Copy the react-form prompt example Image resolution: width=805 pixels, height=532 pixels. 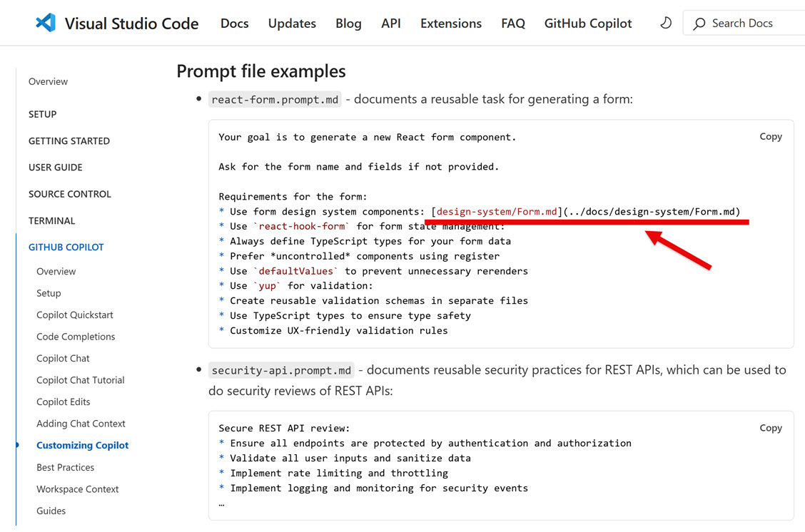click(771, 136)
